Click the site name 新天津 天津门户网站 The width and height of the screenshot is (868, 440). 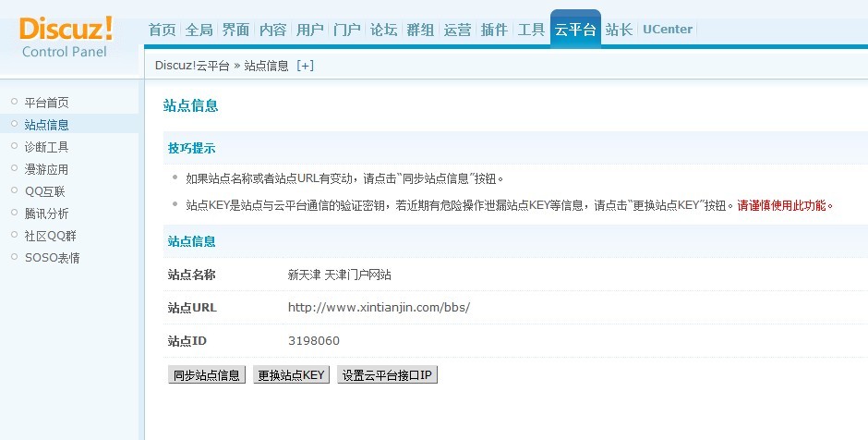click(x=339, y=275)
